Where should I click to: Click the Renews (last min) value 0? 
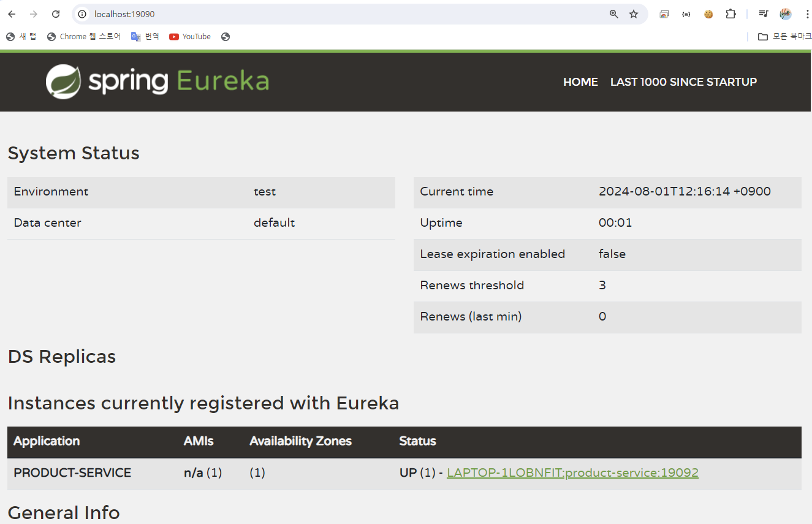click(602, 317)
